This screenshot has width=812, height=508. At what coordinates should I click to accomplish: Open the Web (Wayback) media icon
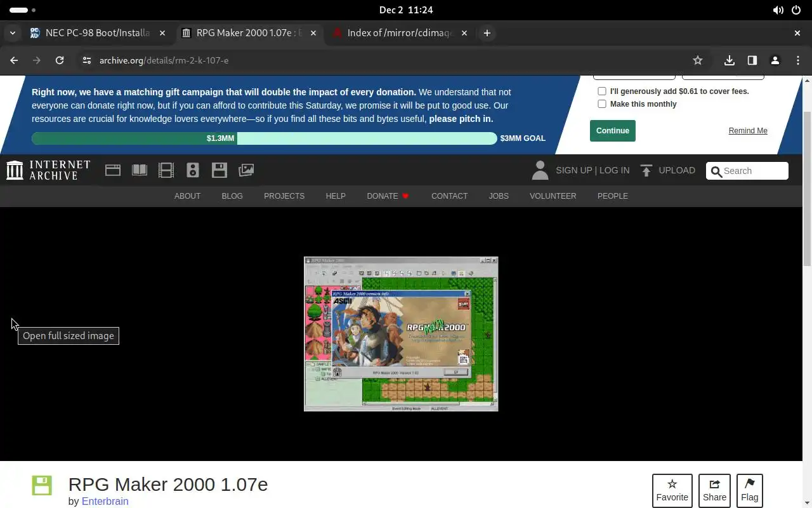coord(113,170)
